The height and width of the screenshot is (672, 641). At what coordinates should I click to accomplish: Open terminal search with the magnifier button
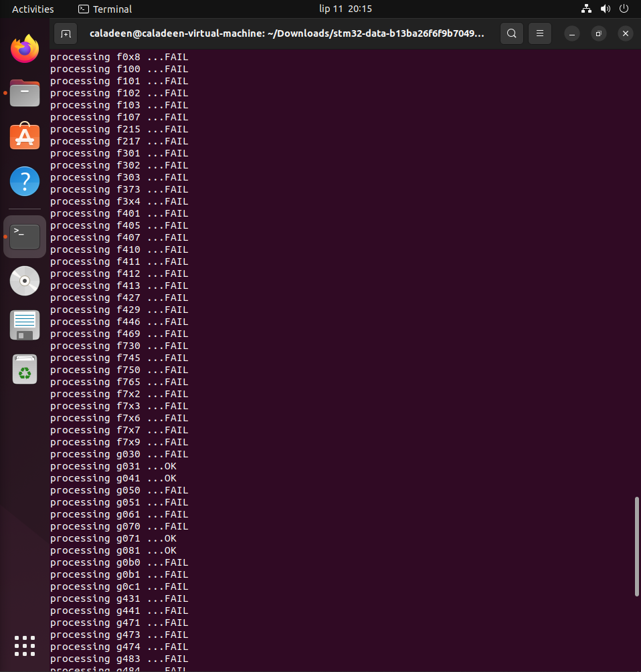point(512,33)
